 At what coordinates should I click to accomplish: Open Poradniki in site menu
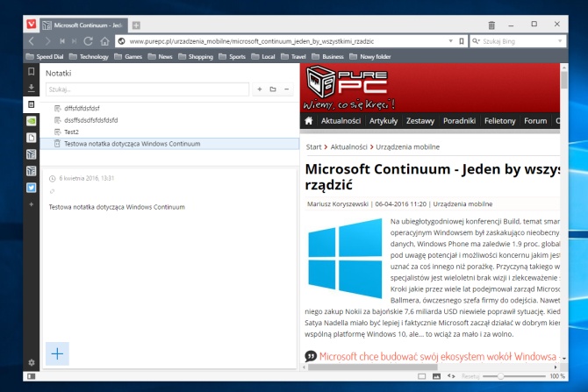point(459,121)
